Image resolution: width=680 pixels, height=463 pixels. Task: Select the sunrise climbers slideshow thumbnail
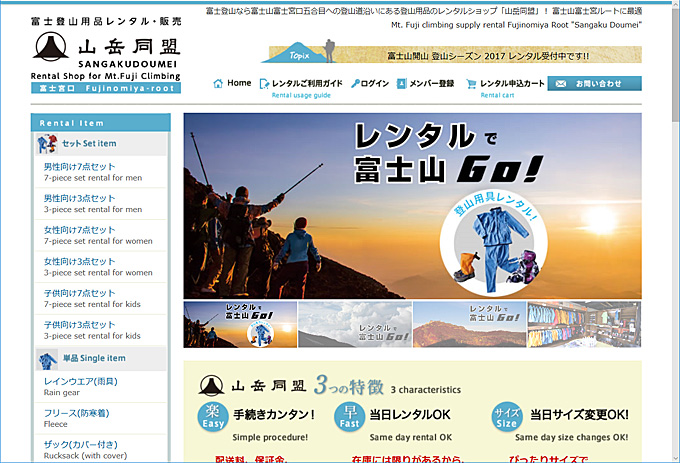(240, 325)
